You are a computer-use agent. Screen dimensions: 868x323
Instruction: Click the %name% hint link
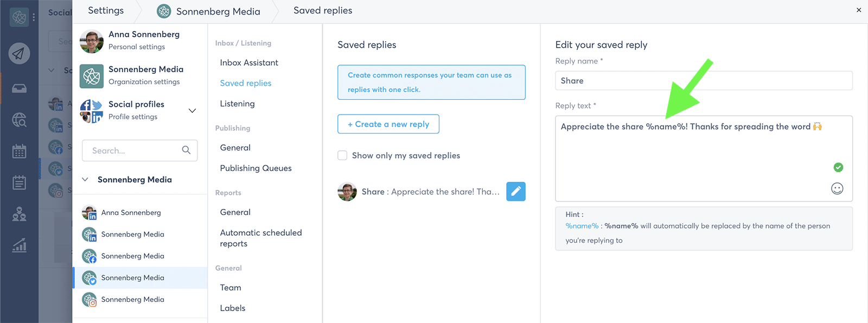click(x=582, y=226)
